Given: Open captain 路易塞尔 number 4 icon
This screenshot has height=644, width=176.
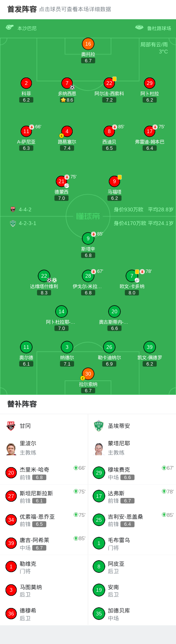Looking at the screenshot, I should click(x=67, y=131).
